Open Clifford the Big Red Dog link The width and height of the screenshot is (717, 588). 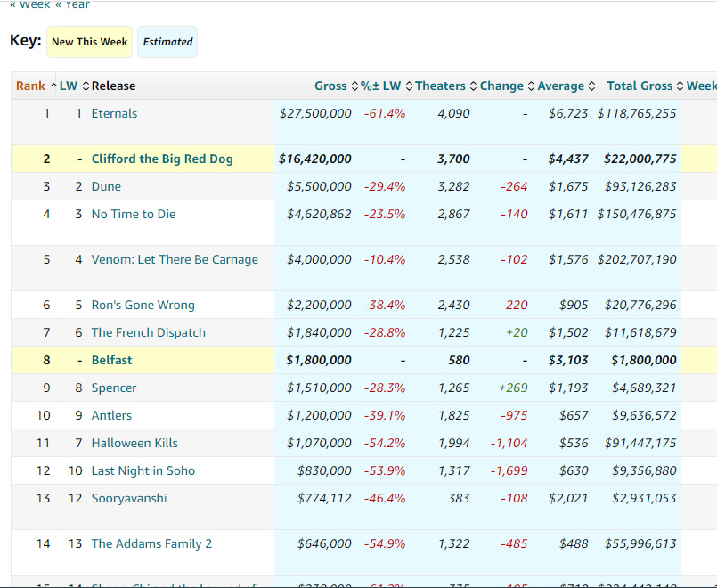click(x=162, y=159)
